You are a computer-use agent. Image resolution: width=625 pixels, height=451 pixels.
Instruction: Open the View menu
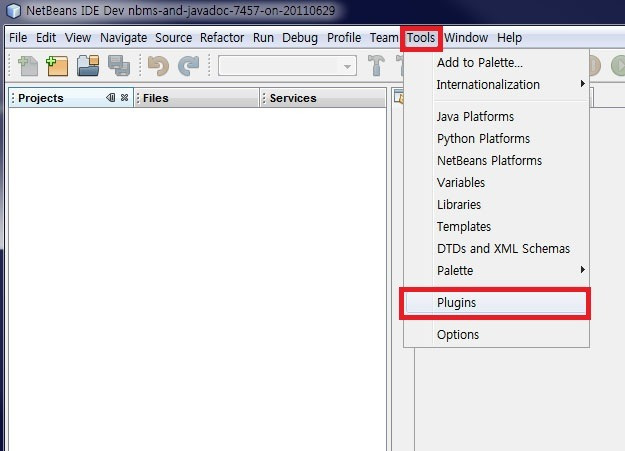point(78,38)
